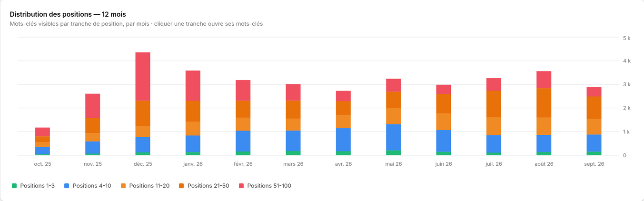Screen dimensions: 644x201
Task: Select the blue 4-10 segment of août 26
Action: tap(544, 144)
